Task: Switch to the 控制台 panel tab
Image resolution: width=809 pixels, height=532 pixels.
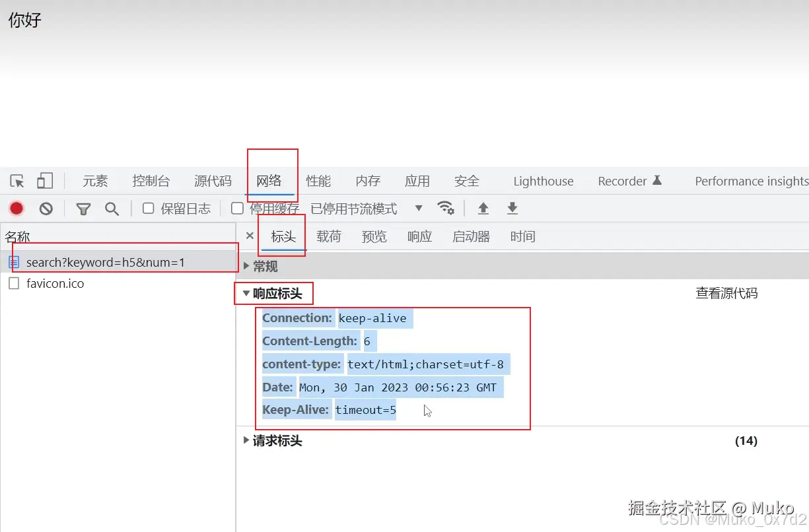Action: click(151, 181)
